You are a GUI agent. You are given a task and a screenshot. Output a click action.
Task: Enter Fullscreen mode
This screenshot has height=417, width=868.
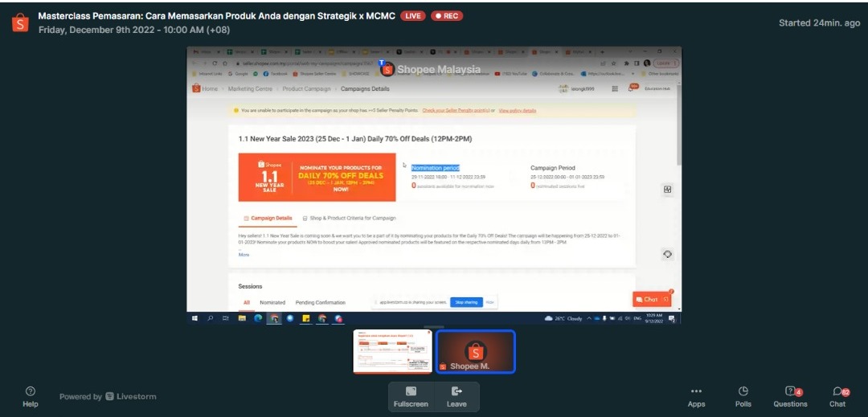[411, 396]
